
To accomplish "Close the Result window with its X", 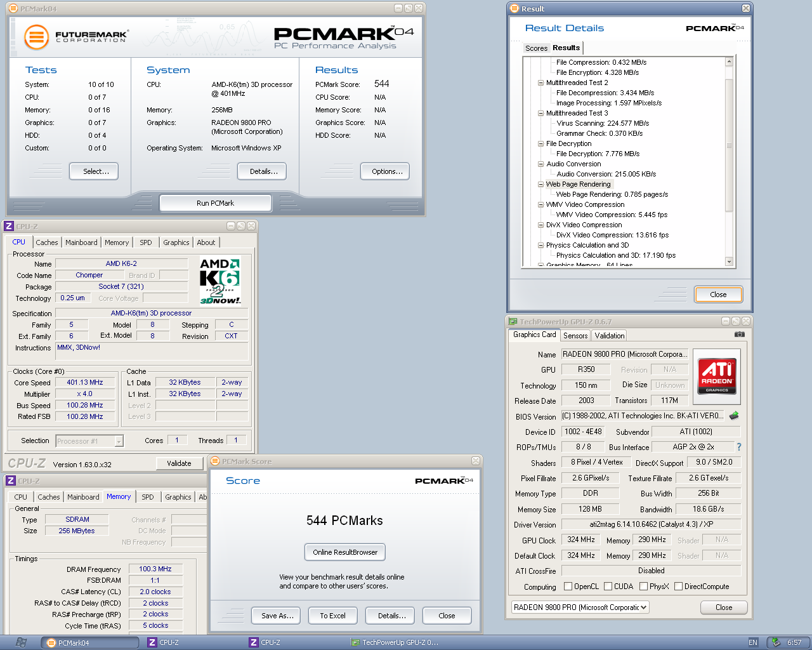I will (746, 8).
